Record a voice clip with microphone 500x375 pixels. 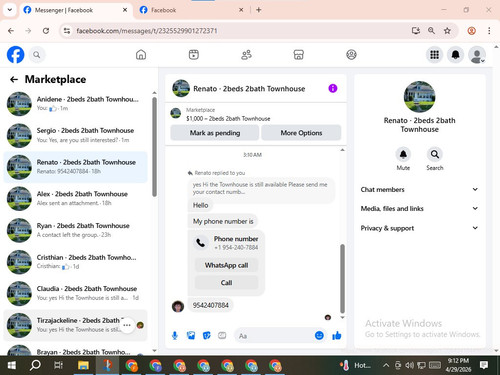pyautogui.click(x=175, y=336)
